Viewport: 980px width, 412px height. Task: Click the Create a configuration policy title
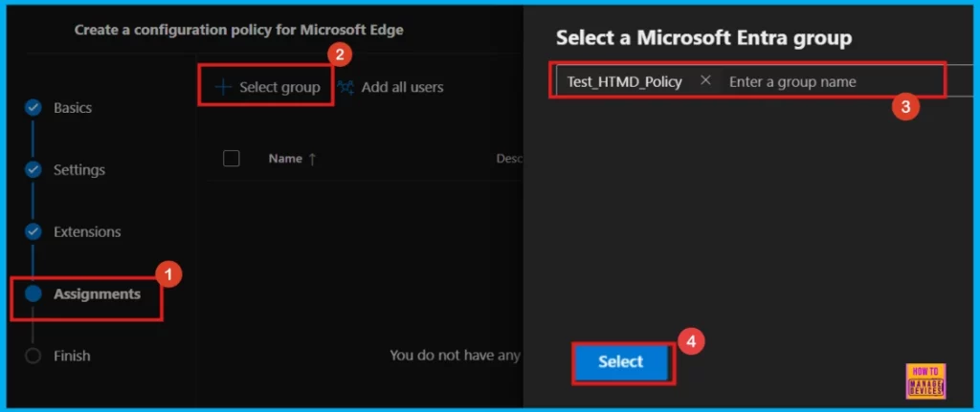click(x=238, y=30)
